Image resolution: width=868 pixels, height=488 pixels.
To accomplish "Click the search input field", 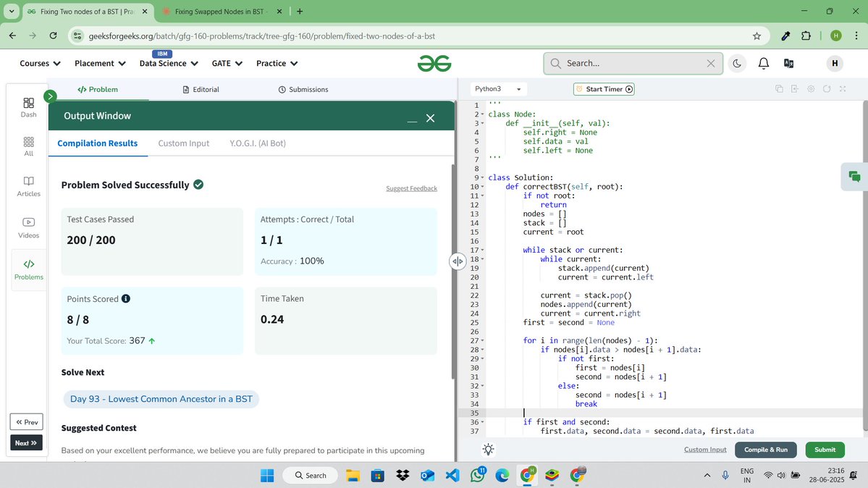I will (634, 63).
